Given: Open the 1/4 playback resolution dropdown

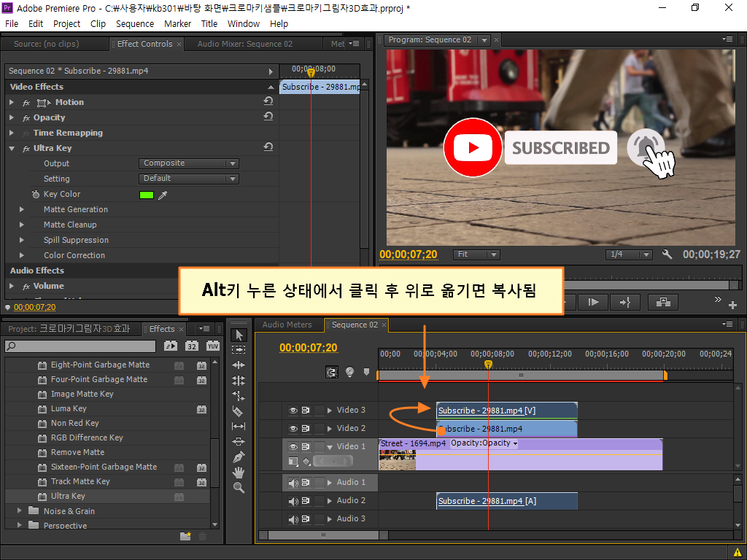Looking at the screenshot, I should (x=629, y=254).
